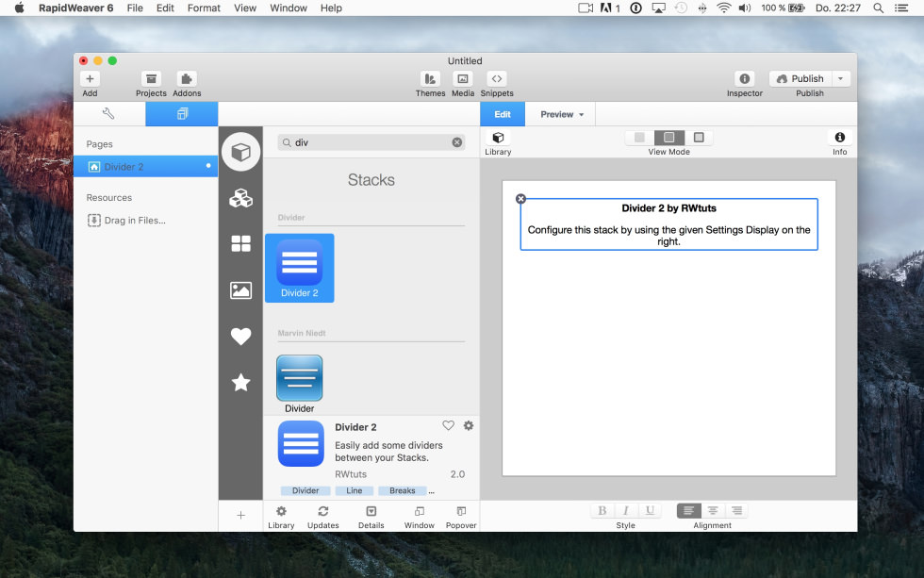The width and height of the screenshot is (924, 578).
Task: Open the Edit menu
Action: click(x=165, y=8)
